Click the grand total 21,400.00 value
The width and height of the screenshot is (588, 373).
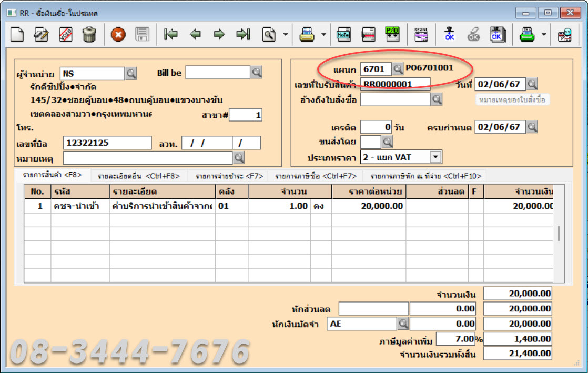point(518,354)
